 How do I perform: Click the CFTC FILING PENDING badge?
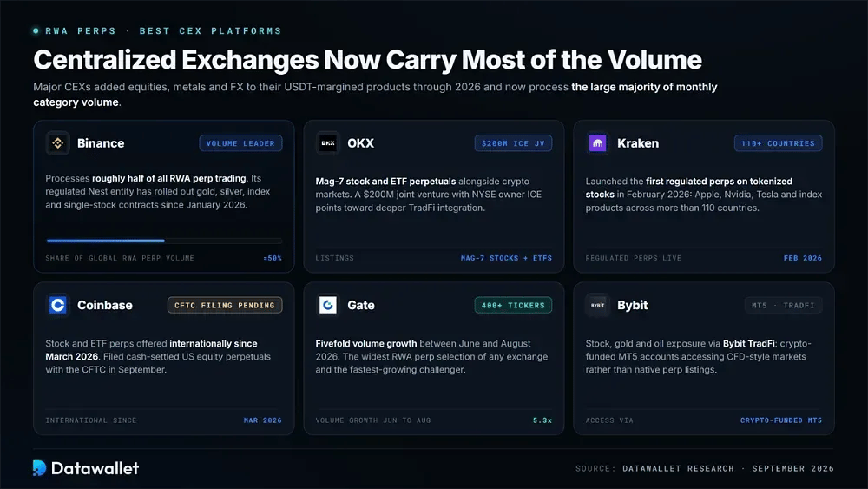coord(225,305)
